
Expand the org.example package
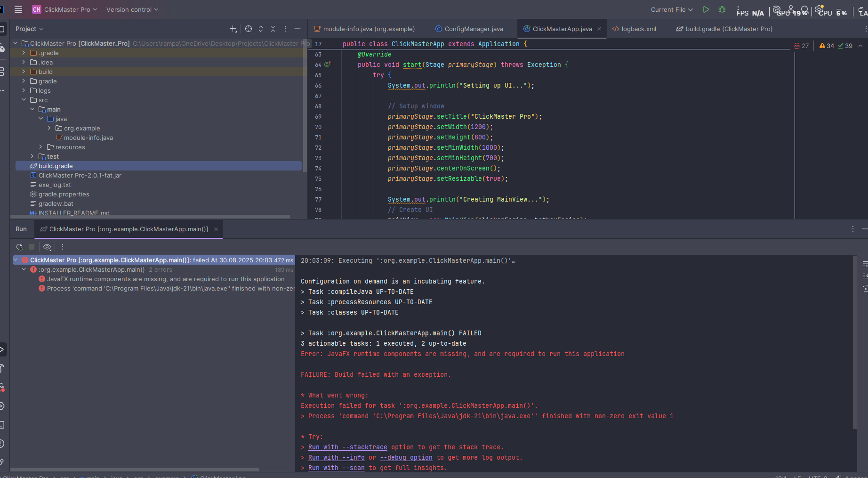point(49,128)
